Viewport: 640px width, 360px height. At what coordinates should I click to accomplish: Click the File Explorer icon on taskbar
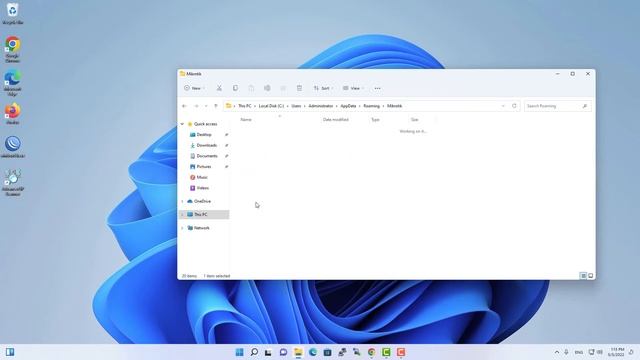point(298,352)
